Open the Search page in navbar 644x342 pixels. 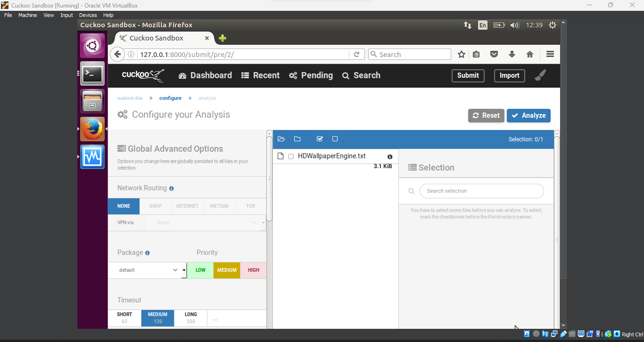tap(361, 75)
